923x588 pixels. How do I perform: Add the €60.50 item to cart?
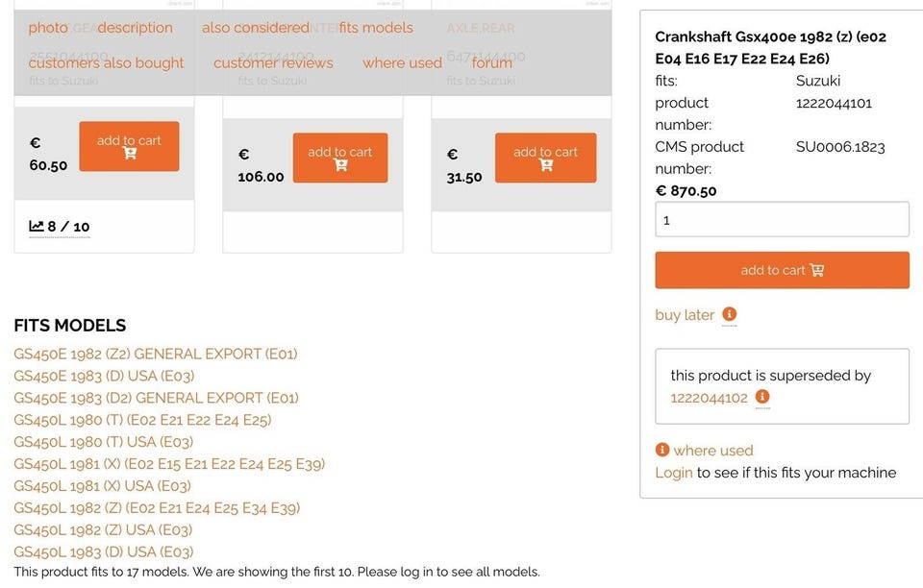[x=129, y=146]
